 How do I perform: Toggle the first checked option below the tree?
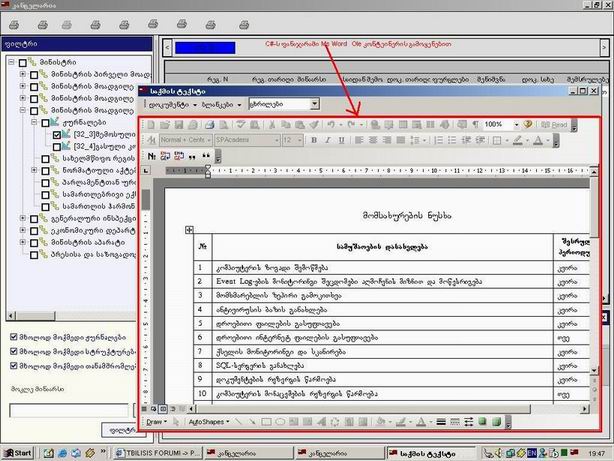(x=14, y=337)
